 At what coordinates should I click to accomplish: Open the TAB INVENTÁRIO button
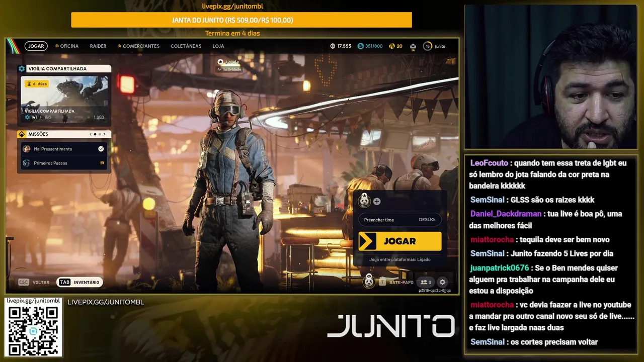click(80, 282)
